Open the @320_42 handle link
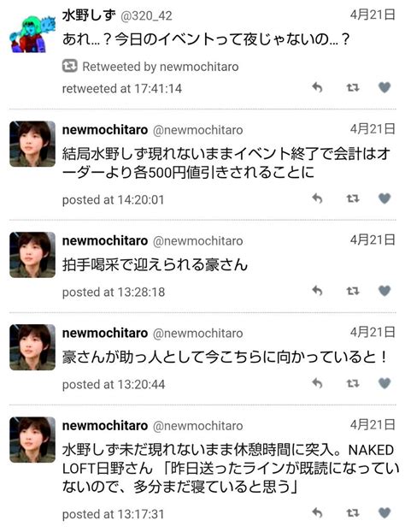The width and height of the screenshot is (405, 532). 146,16
